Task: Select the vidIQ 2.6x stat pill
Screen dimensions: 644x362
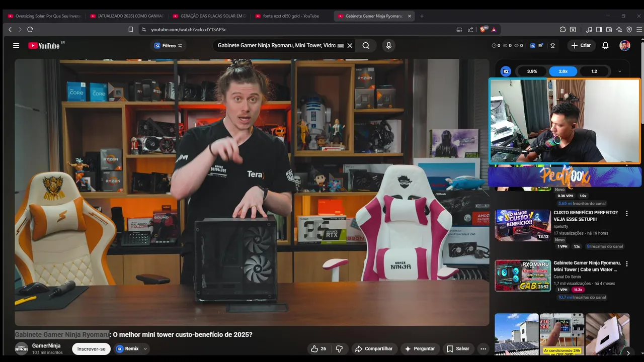Action: click(563, 71)
